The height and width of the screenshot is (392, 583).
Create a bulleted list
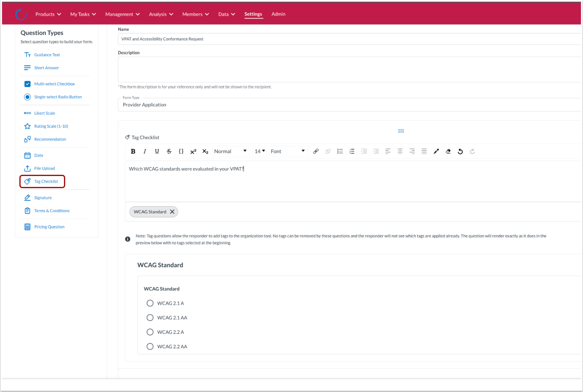pyautogui.click(x=340, y=151)
